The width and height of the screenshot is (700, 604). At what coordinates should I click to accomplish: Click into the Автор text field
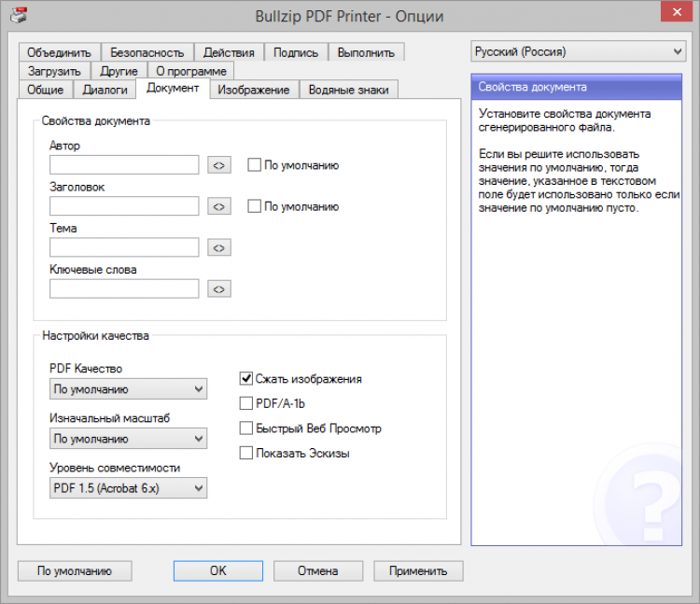click(x=124, y=164)
